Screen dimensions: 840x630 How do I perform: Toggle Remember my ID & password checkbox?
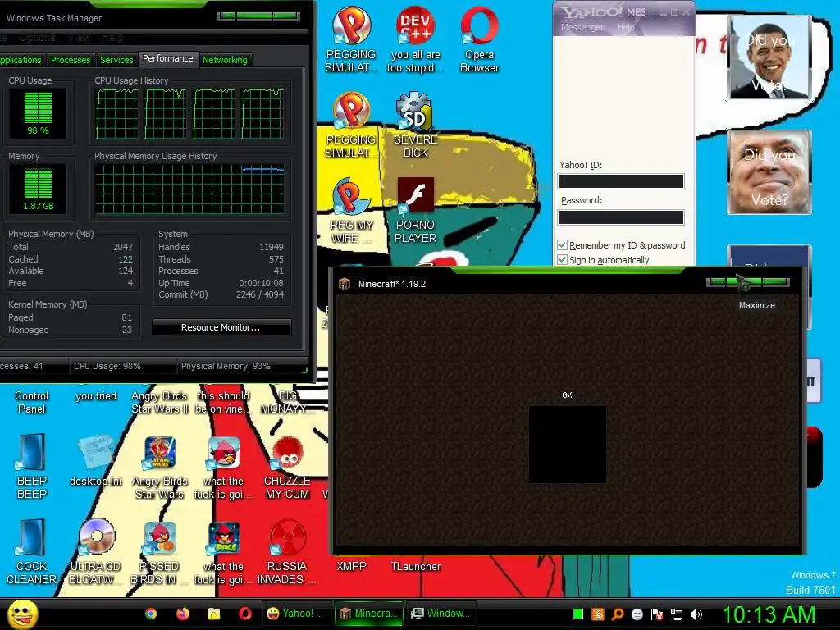click(x=562, y=245)
